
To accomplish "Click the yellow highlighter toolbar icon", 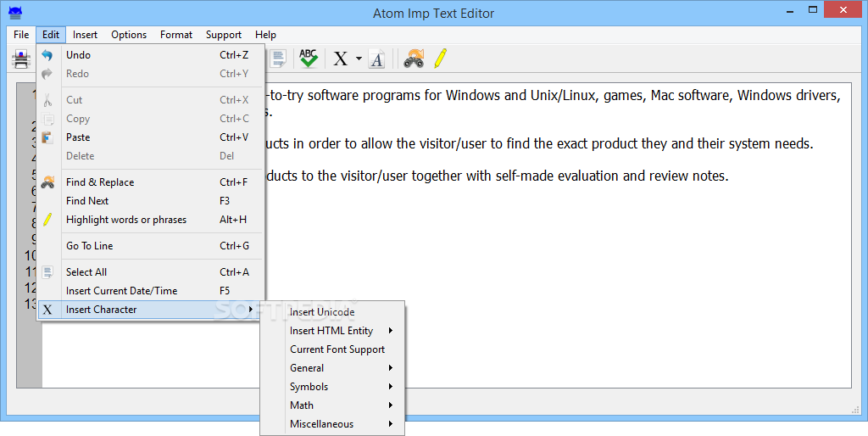I will [x=441, y=59].
